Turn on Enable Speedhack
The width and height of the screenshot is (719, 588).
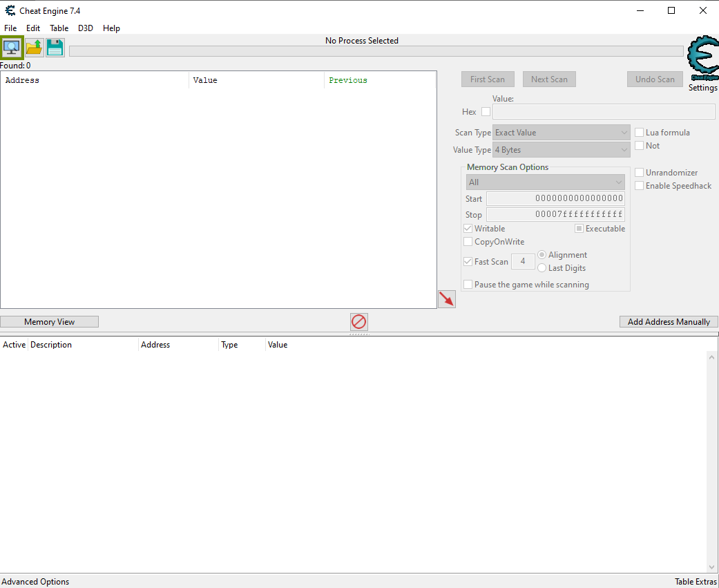639,186
